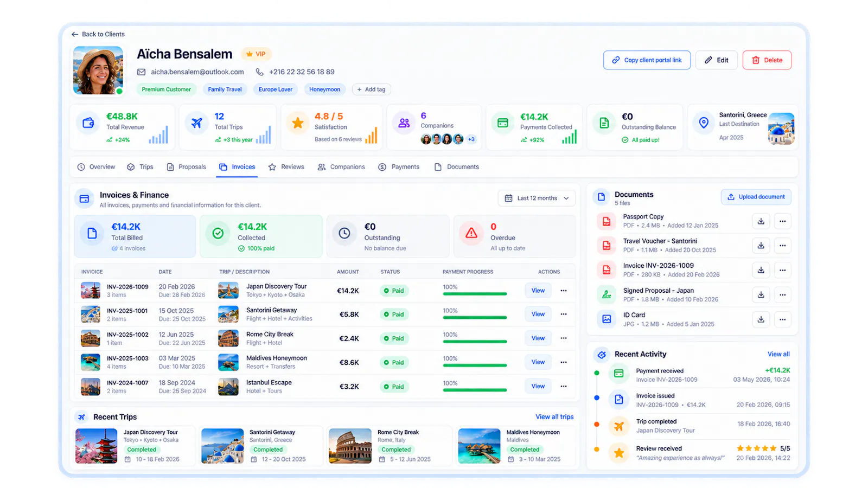Open View all recent activity

[x=778, y=354]
